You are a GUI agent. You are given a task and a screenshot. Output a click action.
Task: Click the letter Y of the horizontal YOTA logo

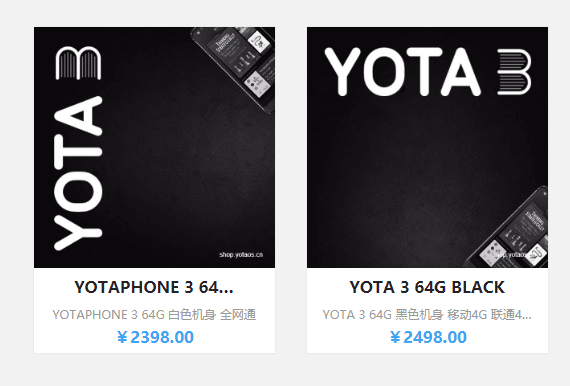coord(342,72)
